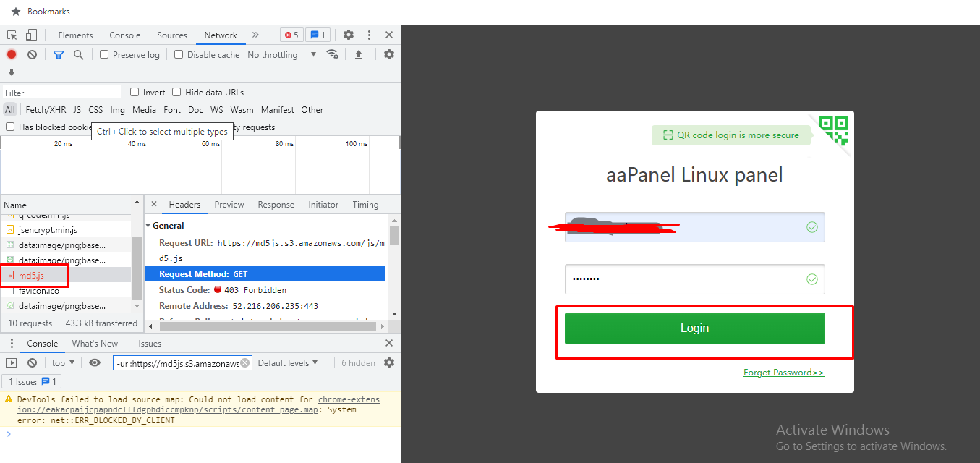980x463 pixels.
Task: Filter requests by WS type
Action: [x=217, y=110]
